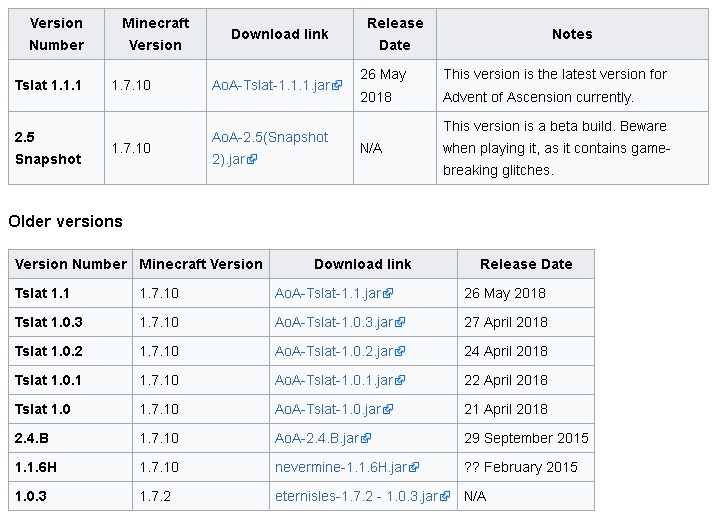Click external link icon after AoA-Tslat-1.1.1.jar
The height and width of the screenshot is (527, 715).
click(x=337, y=85)
